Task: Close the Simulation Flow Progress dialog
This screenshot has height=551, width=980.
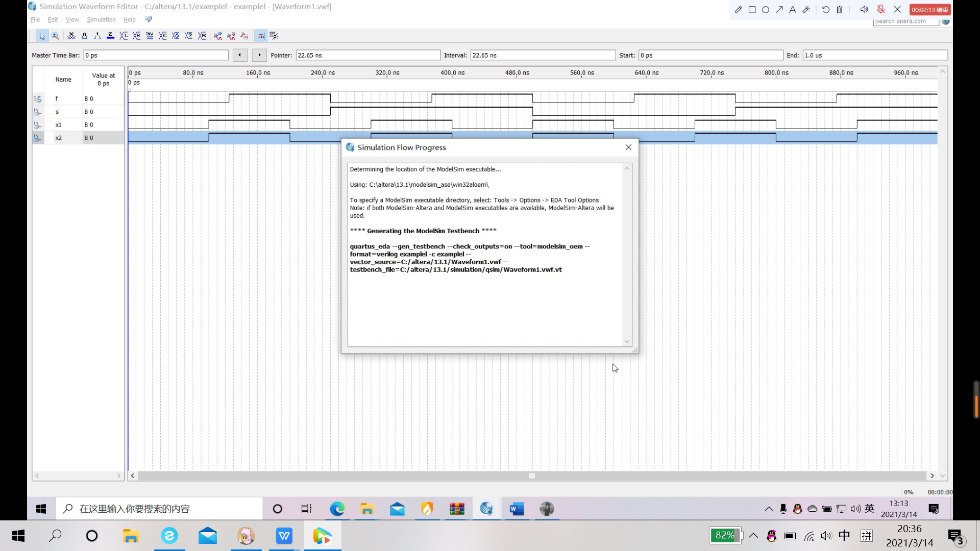Action: point(628,147)
